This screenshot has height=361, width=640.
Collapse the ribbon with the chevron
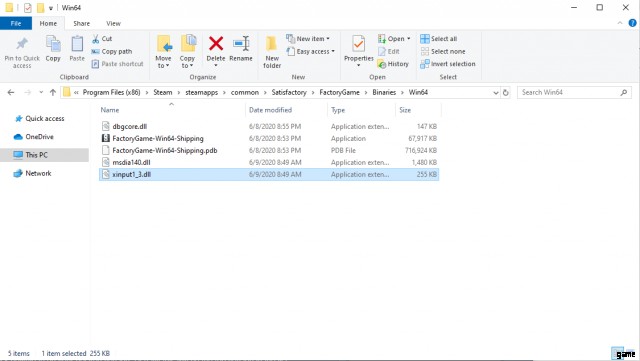[x=620, y=23]
